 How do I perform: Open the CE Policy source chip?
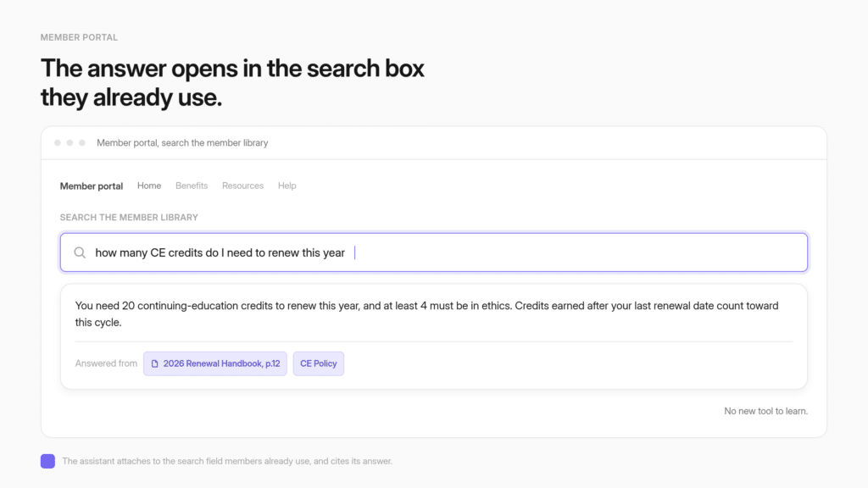point(319,363)
